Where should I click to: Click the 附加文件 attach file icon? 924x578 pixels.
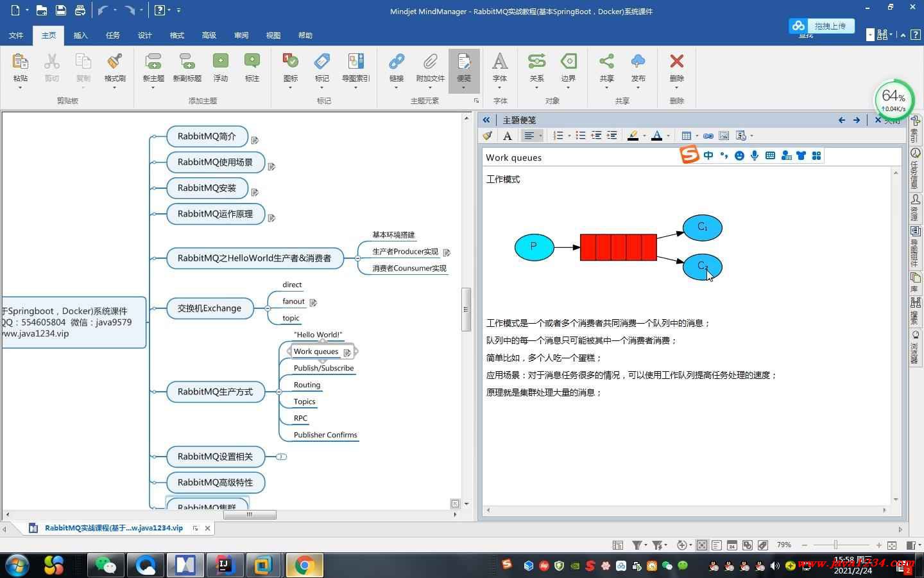coord(430,62)
